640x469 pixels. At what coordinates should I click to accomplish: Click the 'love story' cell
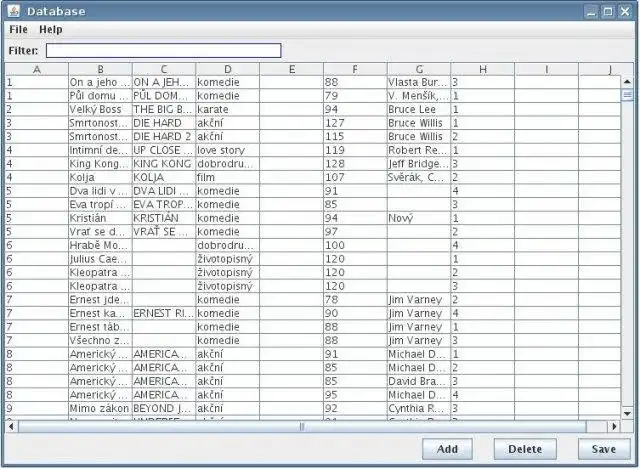click(228, 150)
